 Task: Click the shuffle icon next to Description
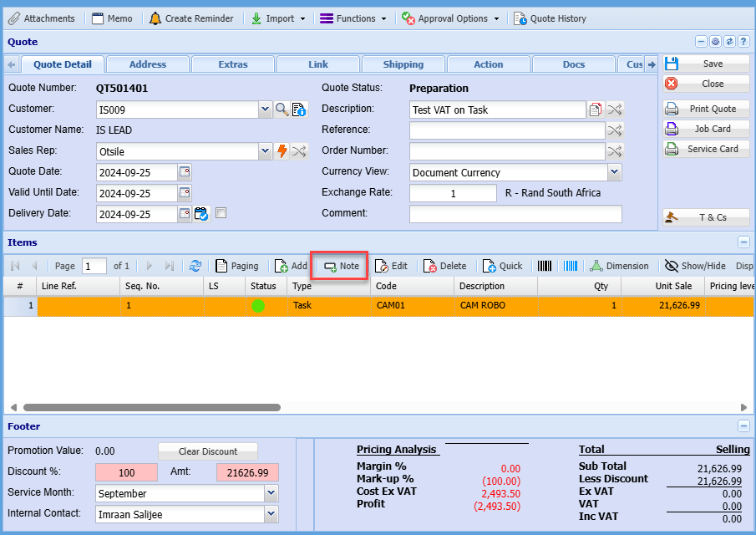pos(615,110)
